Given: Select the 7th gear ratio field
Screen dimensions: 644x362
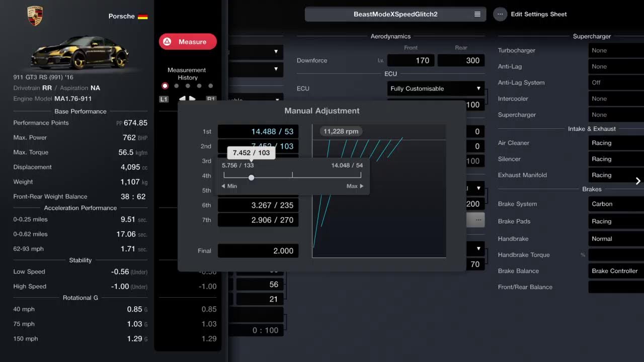Looking at the screenshot, I should tap(258, 220).
